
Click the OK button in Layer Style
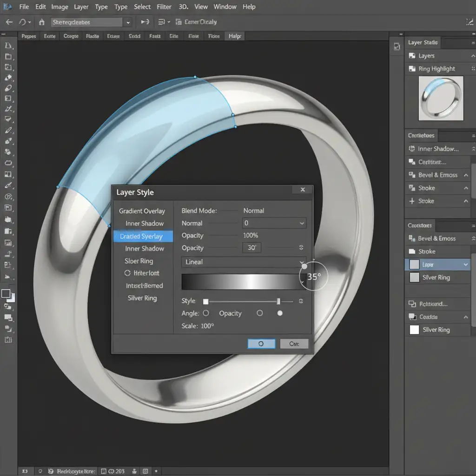click(261, 344)
